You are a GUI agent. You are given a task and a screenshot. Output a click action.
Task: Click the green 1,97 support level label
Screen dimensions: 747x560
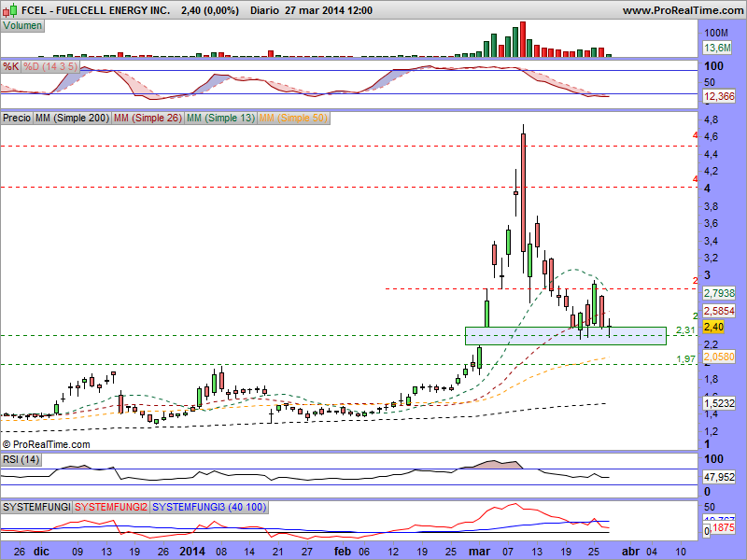pyautogui.click(x=685, y=359)
